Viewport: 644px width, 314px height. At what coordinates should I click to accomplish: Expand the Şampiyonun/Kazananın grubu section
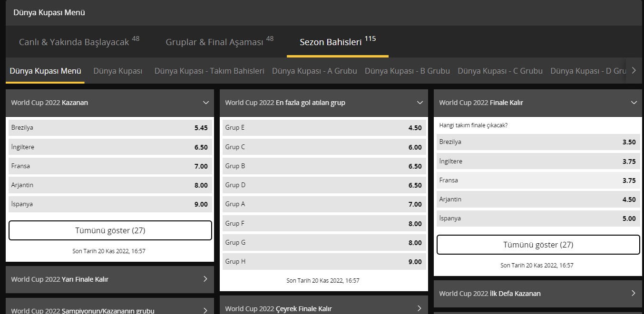110,309
